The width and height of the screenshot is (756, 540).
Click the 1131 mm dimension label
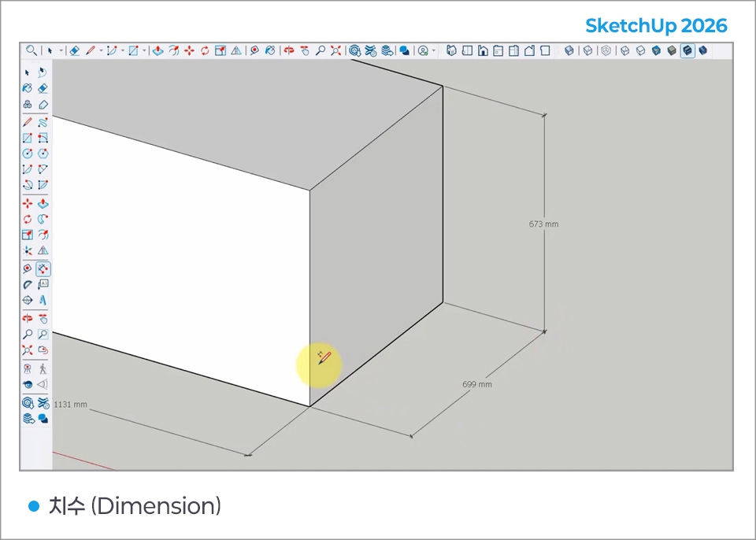click(70, 405)
